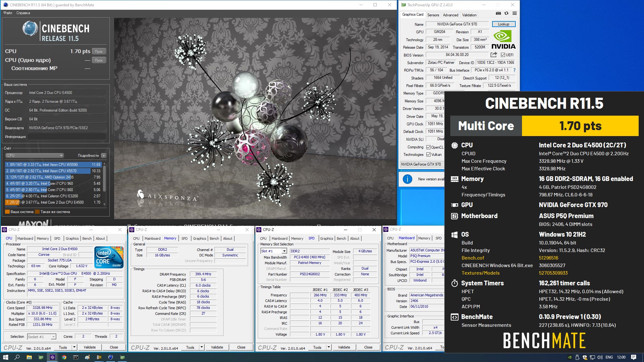The image size is (644, 362).
Task: Click the Информация input field
Action: pyautogui.click(x=67, y=137)
